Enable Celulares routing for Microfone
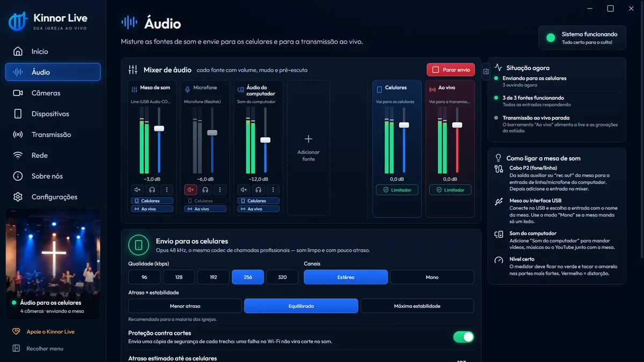Screen dimensions: 644x362 coord(205,201)
